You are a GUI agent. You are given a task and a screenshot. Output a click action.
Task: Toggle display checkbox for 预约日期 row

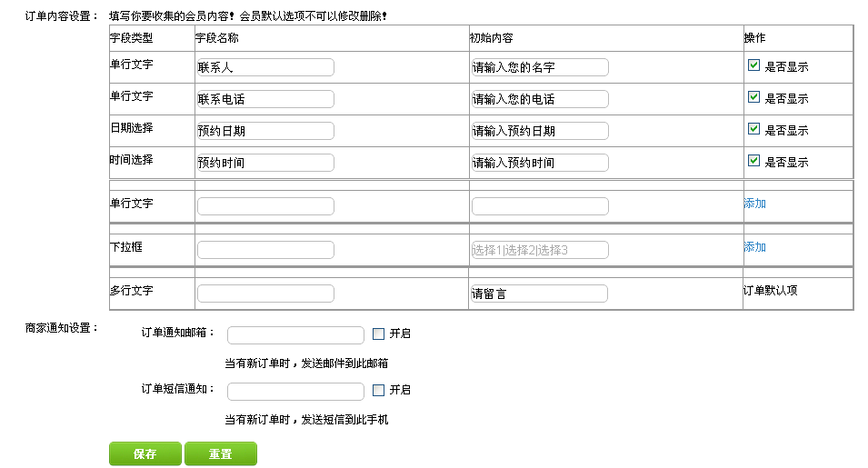pyautogui.click(x=753, y=129)
